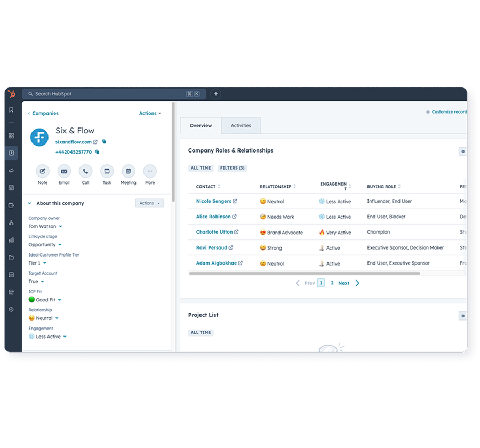Click the phone number +442045257770 link

click(74, 152)
